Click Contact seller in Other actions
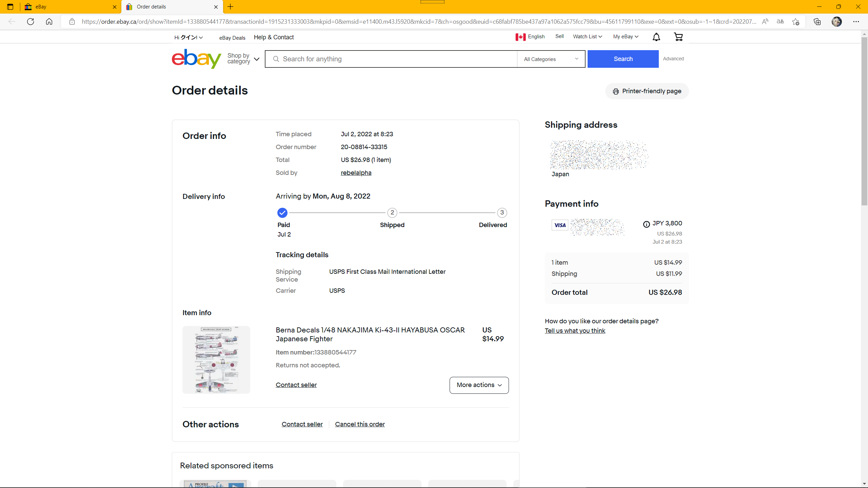868x488 pixels. click(x=302, y=424)
